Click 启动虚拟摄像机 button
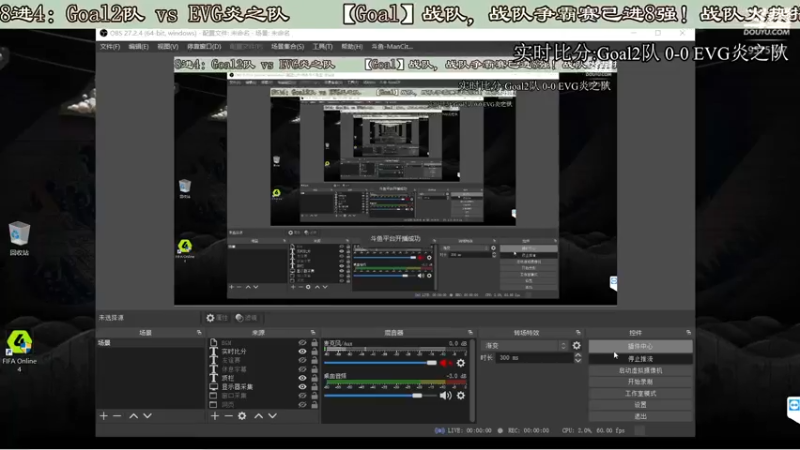 tap(640, 370)
